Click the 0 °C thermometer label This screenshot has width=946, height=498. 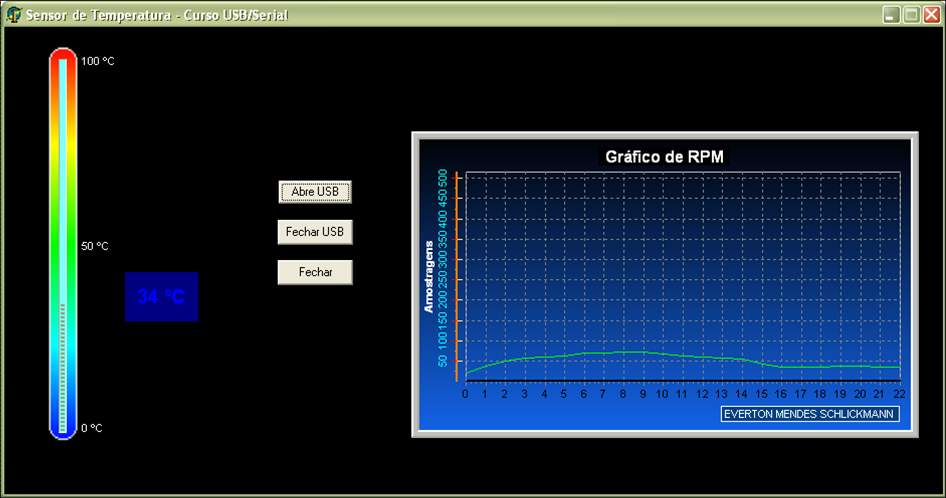point(92,428)
